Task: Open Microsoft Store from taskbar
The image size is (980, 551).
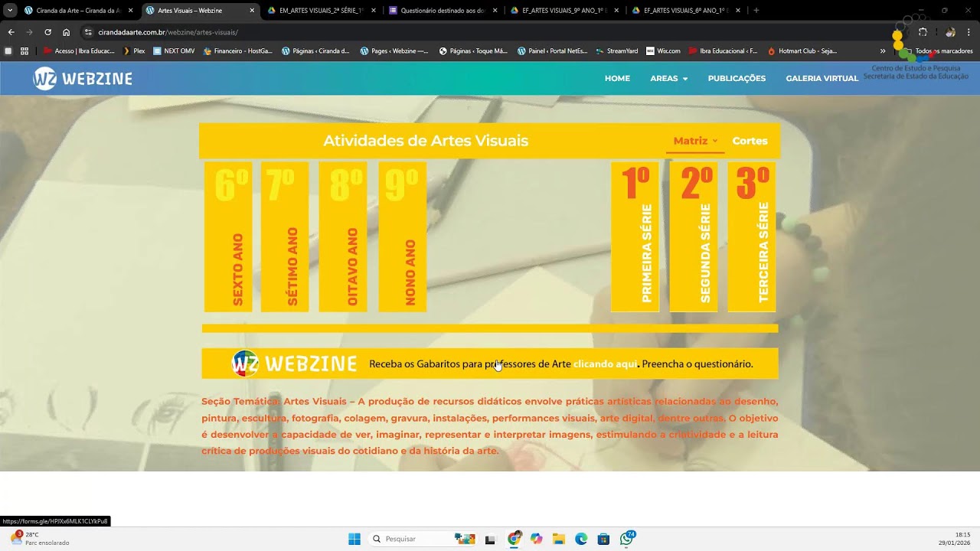Action: click(x=603, y=539)
